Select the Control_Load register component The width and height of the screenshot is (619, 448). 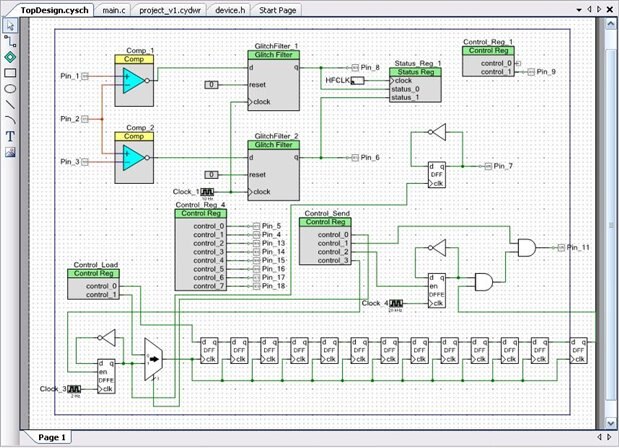click(94, 284)
